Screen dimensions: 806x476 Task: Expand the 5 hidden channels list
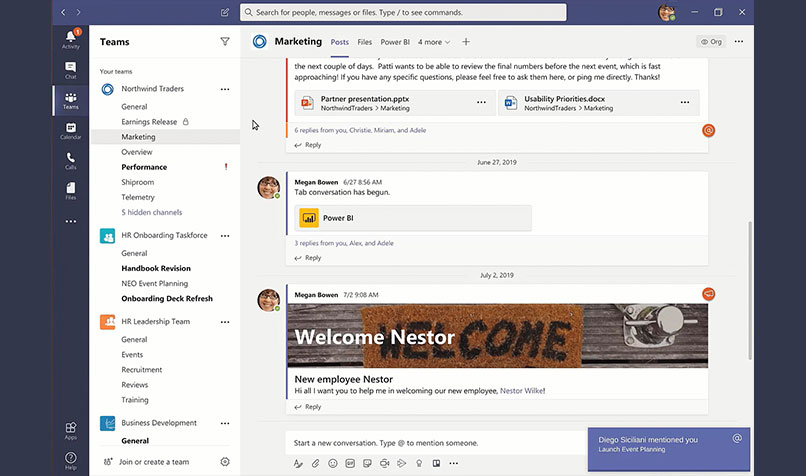tap(151, 212)
